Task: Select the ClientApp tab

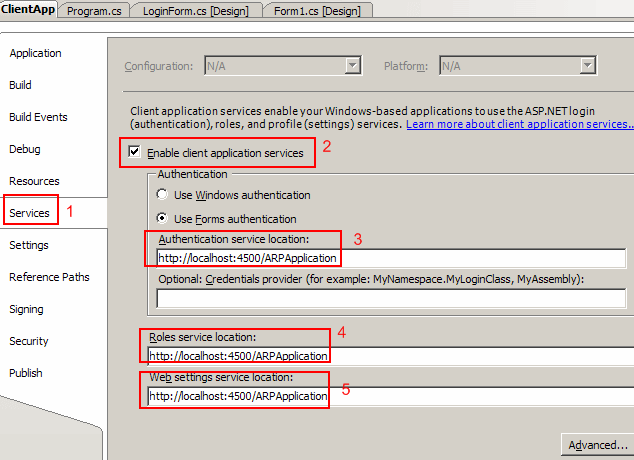Action: pyautogui.click(x=28, y=9)
